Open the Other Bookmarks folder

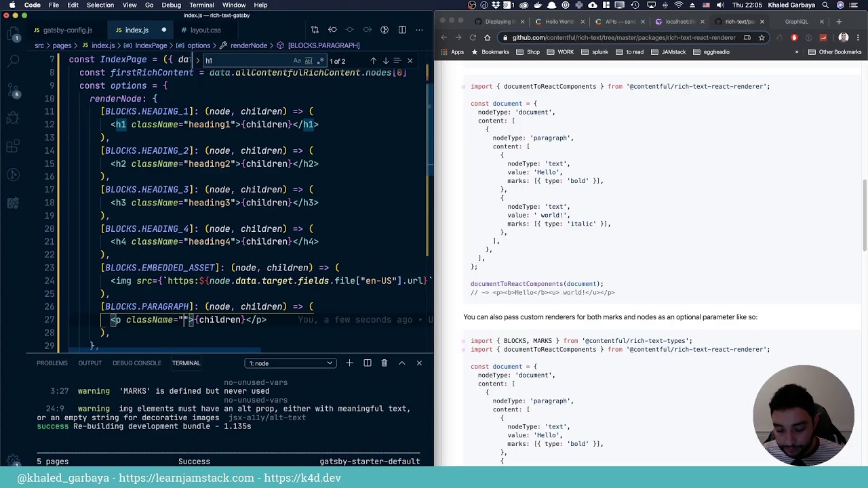(x=835, y=52)
